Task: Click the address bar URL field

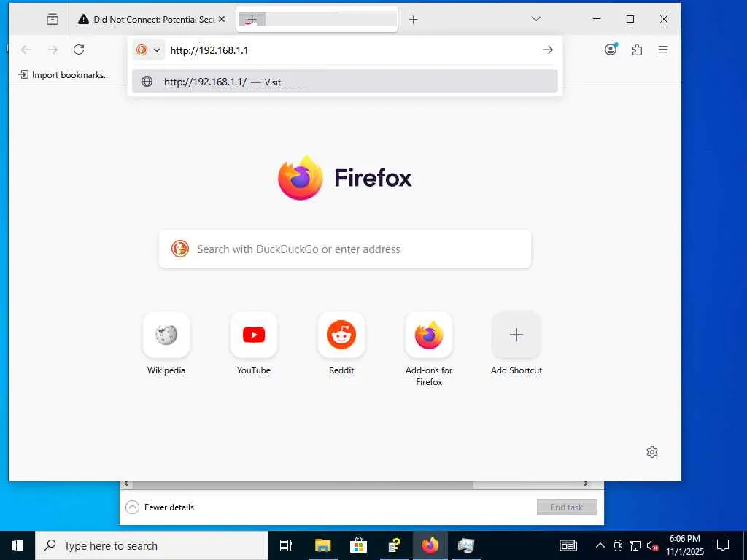Action: (352, 50)
